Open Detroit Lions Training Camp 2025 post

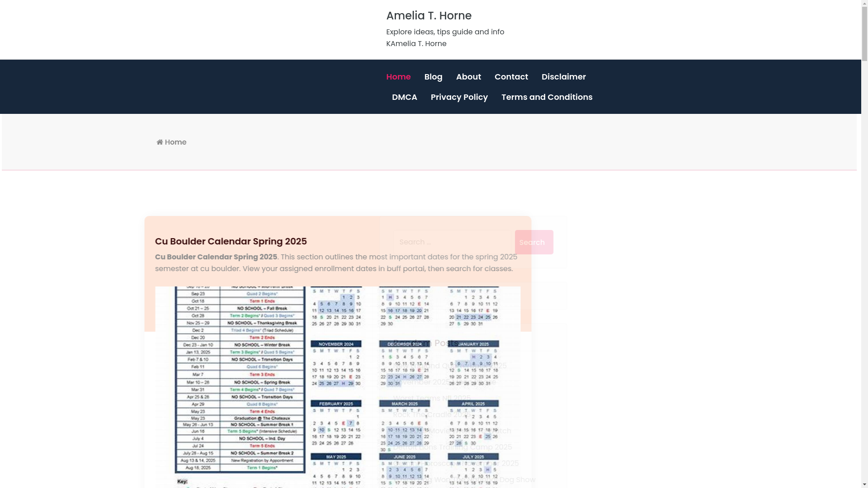pyautogui.click(x=453, y=447)
